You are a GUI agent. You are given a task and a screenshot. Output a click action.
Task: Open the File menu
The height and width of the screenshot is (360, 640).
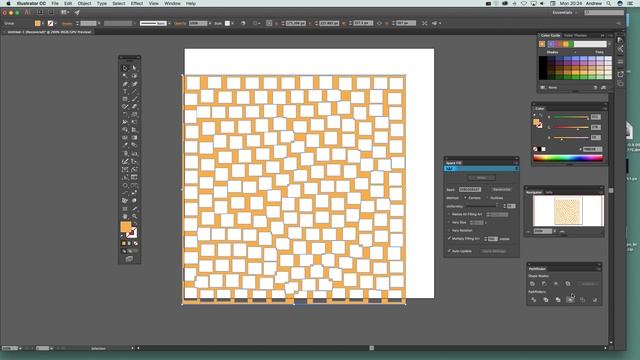click(55, 3)
